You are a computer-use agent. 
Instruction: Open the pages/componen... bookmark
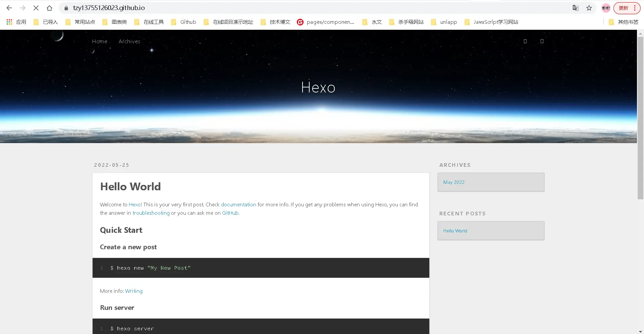click(x=326, y=22)
